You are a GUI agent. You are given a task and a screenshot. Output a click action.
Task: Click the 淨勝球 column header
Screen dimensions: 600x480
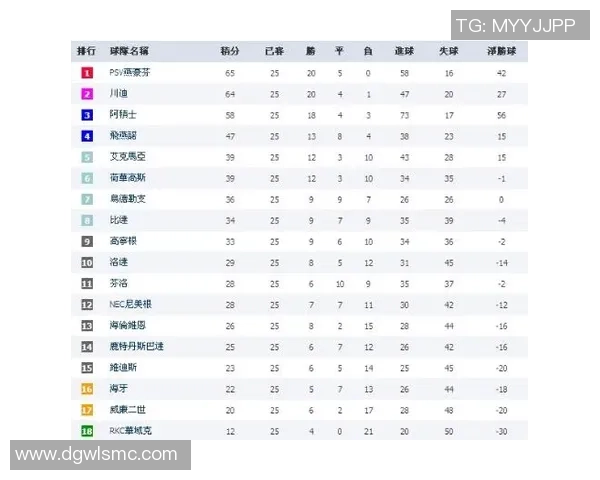pyautogui.click(x=501, y=51)
